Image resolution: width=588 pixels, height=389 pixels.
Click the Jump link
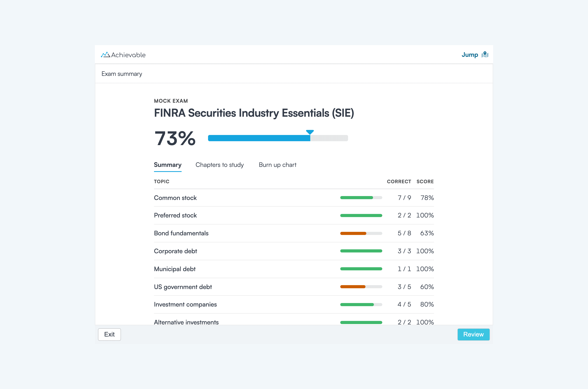[x=470, y=55]
